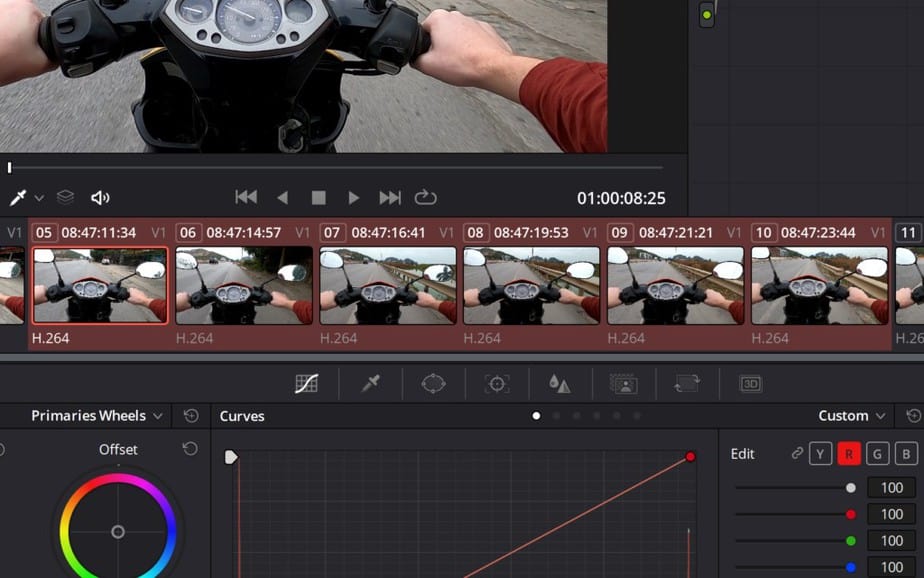Screen dimensions: 924x578
Task: Select the R red curve channel
Action: coord(849,454)
